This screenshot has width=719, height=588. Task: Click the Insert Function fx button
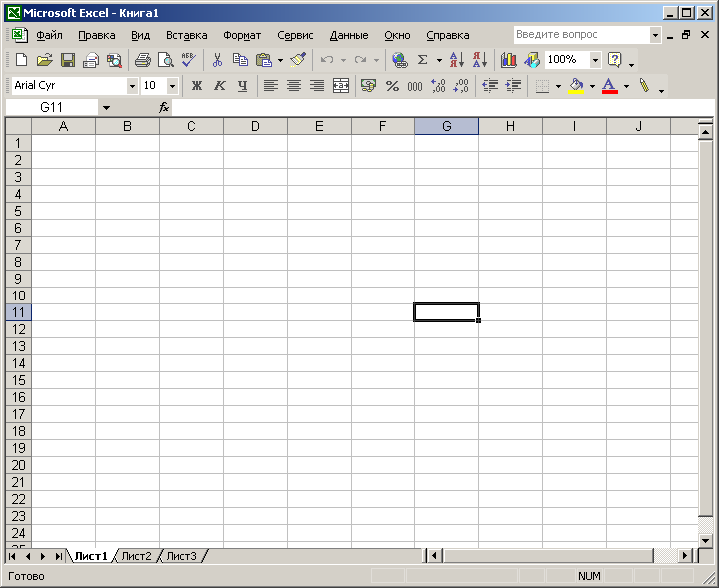[164, 107]
